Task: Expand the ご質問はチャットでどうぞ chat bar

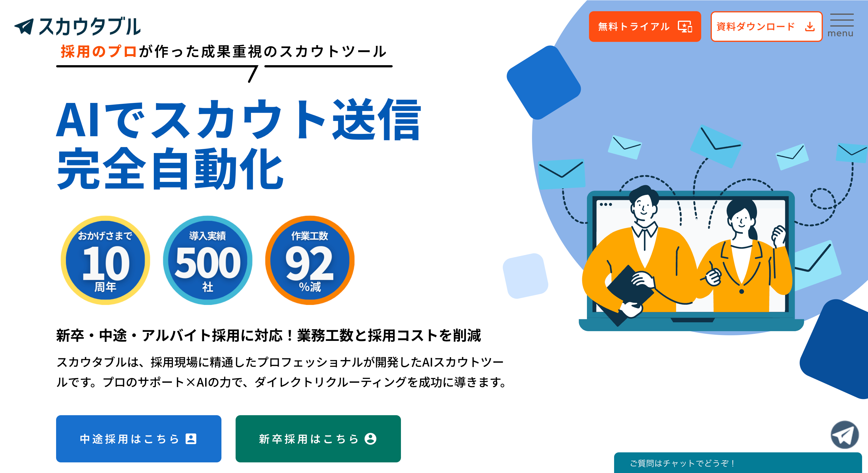Action: click(x=738, y=463)
